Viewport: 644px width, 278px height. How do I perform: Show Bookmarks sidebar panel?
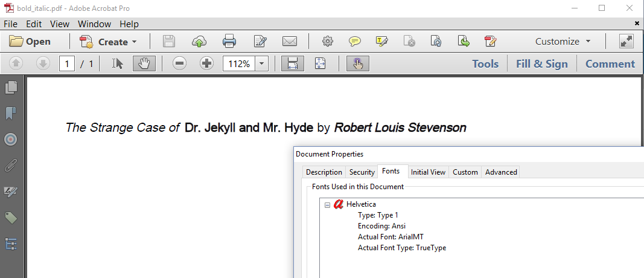tap(11, 113)
